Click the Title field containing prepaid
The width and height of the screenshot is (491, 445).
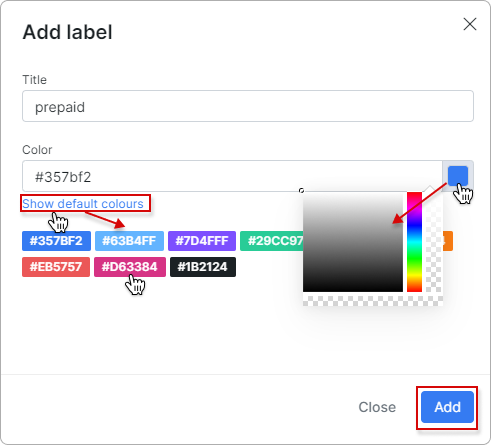click(248, 106)
